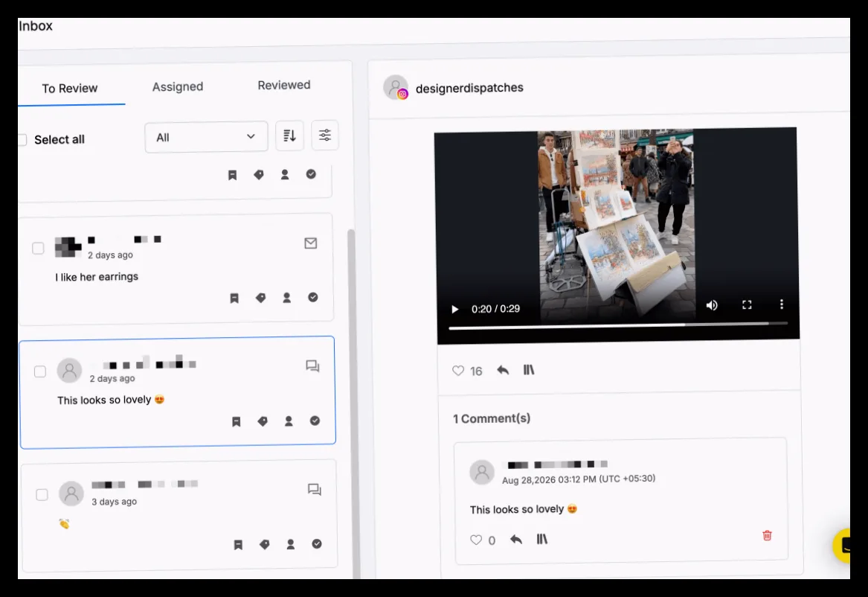Assign 'This looks so lovely' inbox item to a user

(x=289, y=421)
